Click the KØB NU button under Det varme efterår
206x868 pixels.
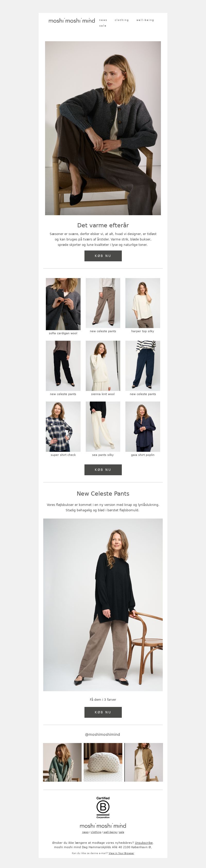(103, 256)
